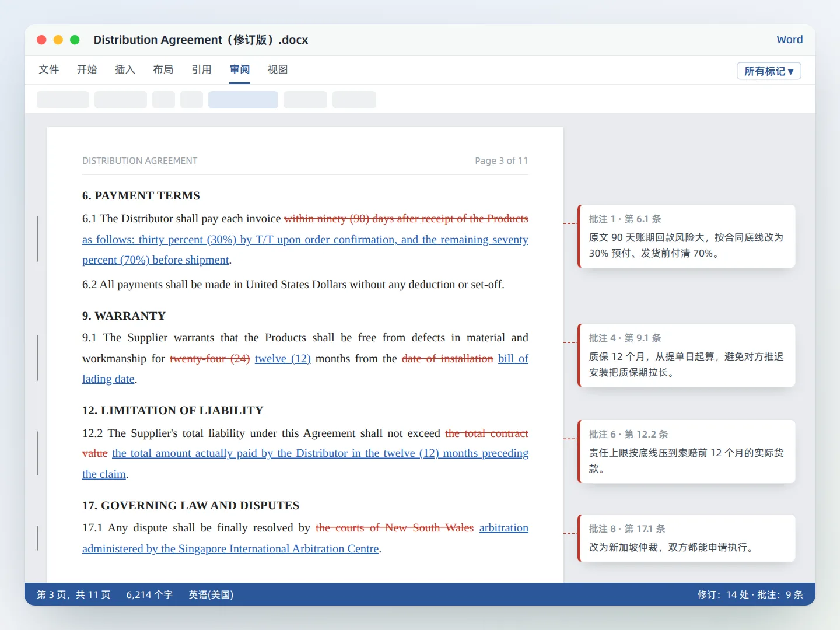Click deleted text 'date of installation'
Viewport: 840px width, 630px height.
(x=447, y=358)
